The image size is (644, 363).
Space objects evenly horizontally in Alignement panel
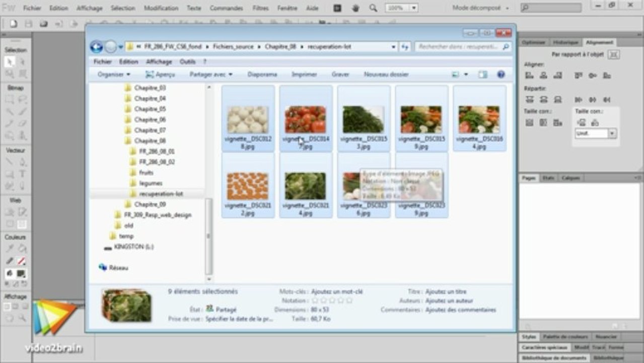click(595, 123)
